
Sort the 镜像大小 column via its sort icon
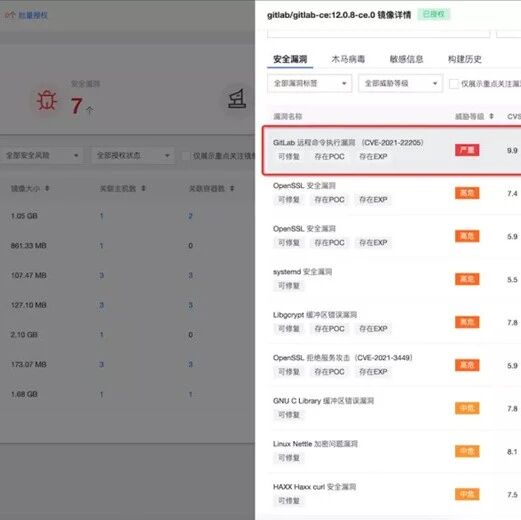pyautogui.click(x=47, y=188)
